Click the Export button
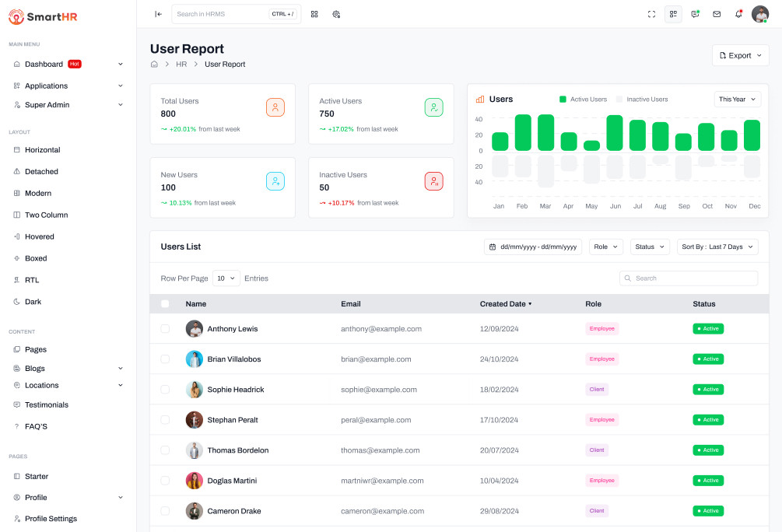This screenshot has height=532, width=782. point(740,55)
